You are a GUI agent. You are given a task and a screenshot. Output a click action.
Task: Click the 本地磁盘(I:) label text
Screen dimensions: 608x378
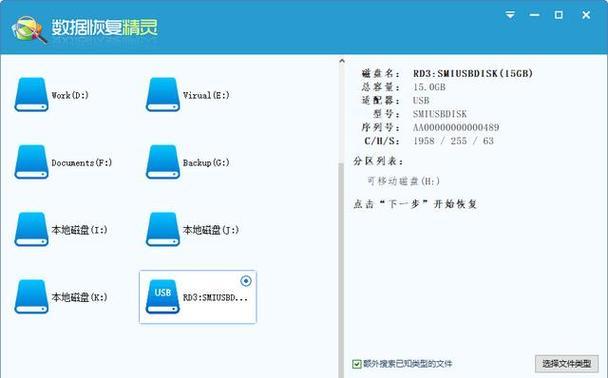79,230
